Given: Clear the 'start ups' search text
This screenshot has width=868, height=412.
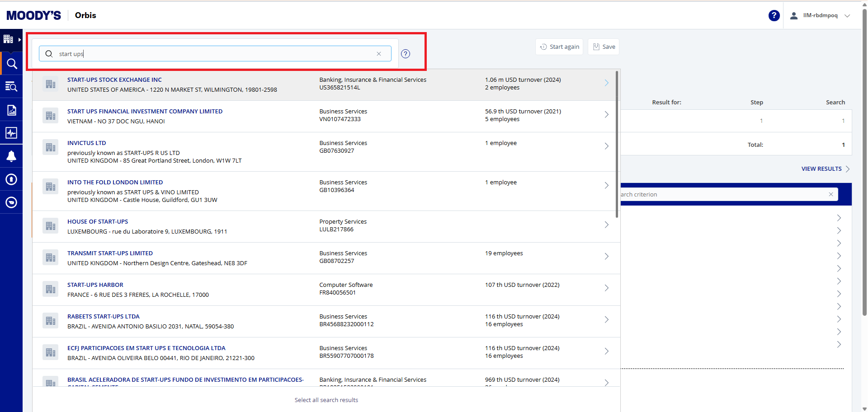Looking at the screenshot, I should pyautogui.click(x=379, y=54).
